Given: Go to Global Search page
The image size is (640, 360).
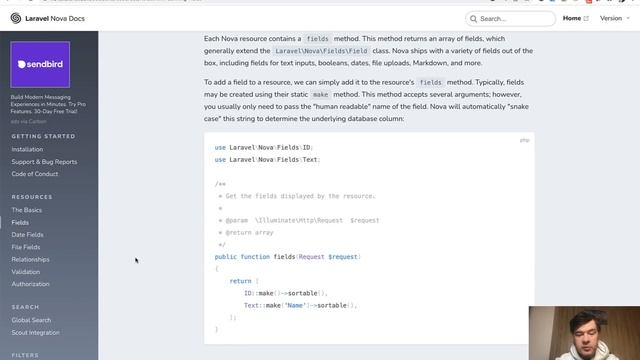Looking at the screenshot, I should 31,320.
